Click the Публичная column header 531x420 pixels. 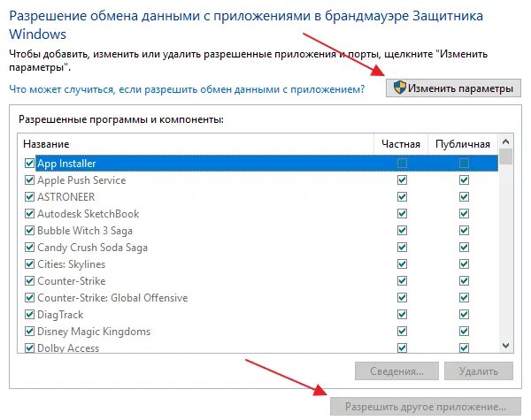(x=463, y=144)
